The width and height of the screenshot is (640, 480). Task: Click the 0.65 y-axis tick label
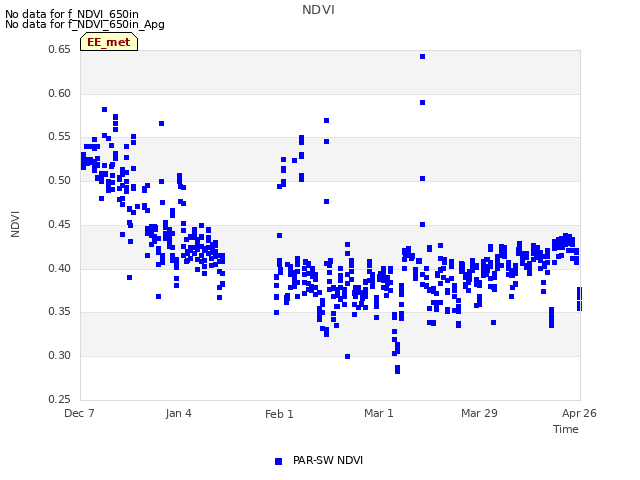(x=59, y=49)
